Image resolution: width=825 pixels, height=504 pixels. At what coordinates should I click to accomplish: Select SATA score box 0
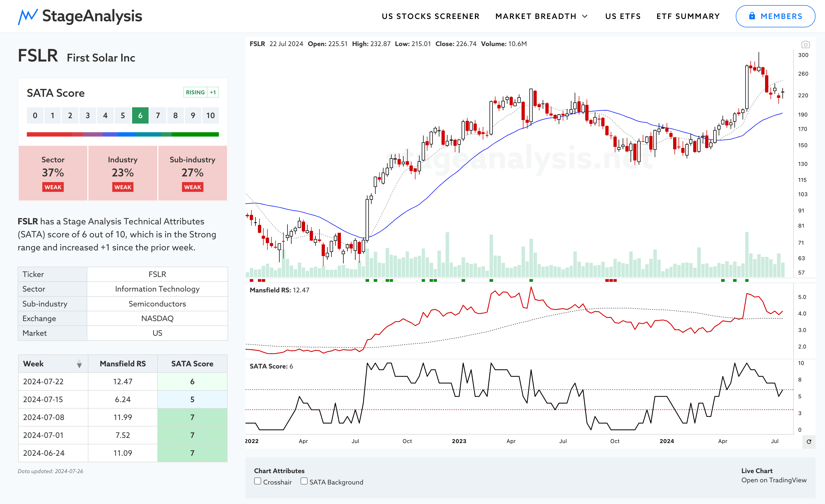coord(35,115)
